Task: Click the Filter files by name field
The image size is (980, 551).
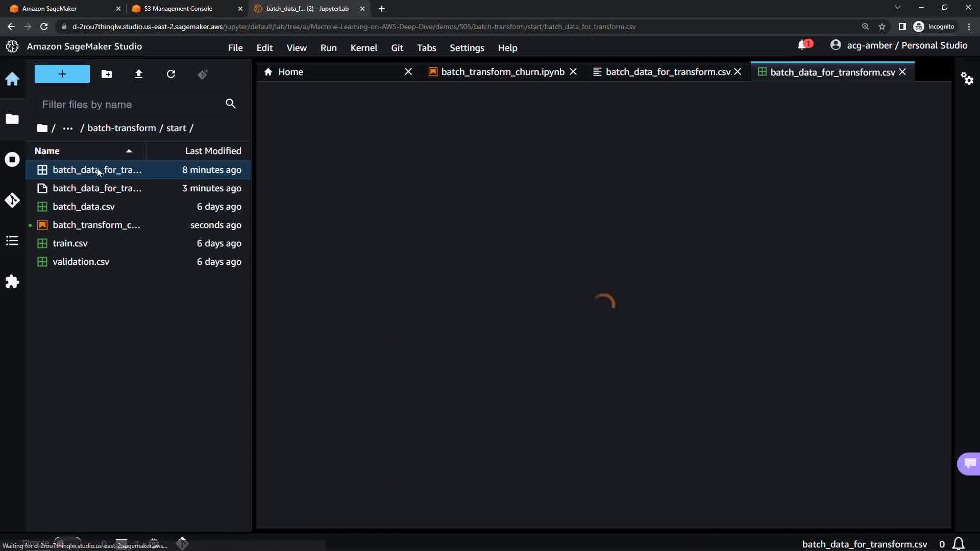Action: [x=130, y=105]
